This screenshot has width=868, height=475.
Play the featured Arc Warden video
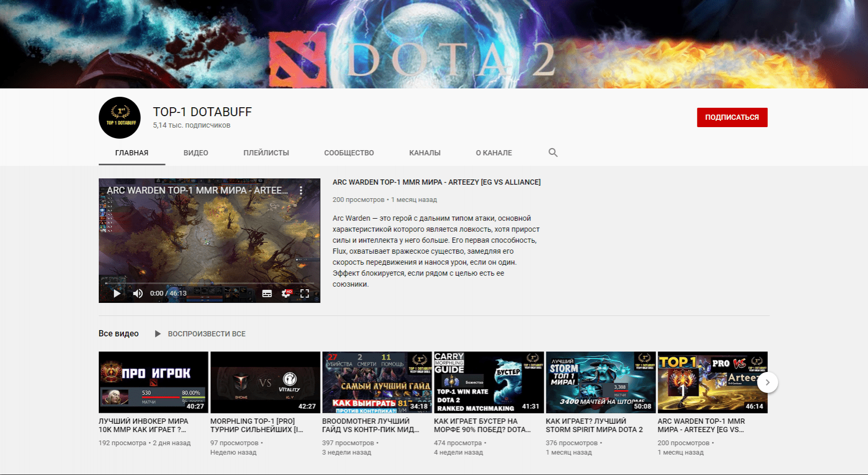pyautogui.click(x=117, y=293)
